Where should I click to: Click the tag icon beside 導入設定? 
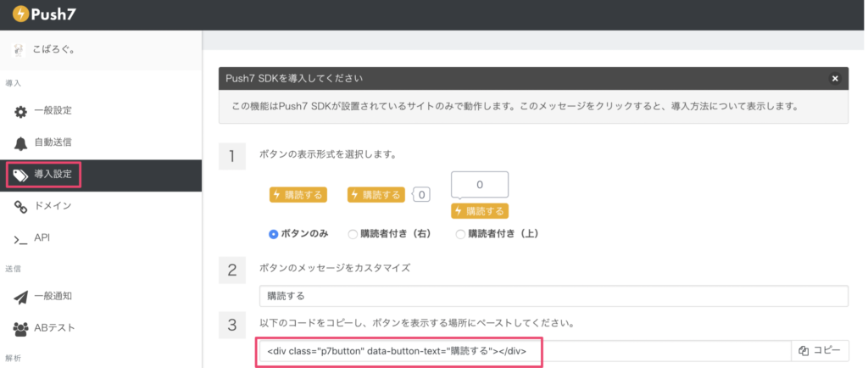coord(20,176)
